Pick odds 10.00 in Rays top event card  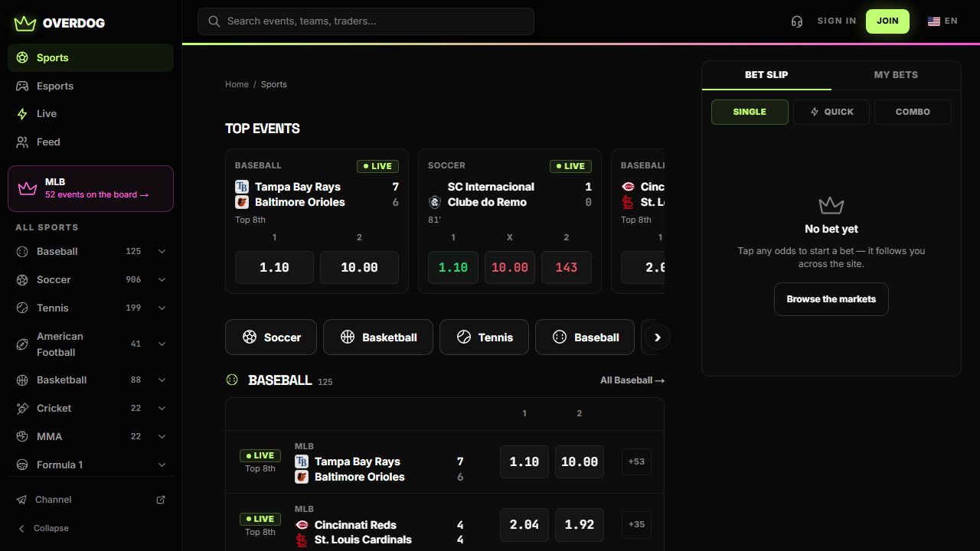[x=359, y=268]
